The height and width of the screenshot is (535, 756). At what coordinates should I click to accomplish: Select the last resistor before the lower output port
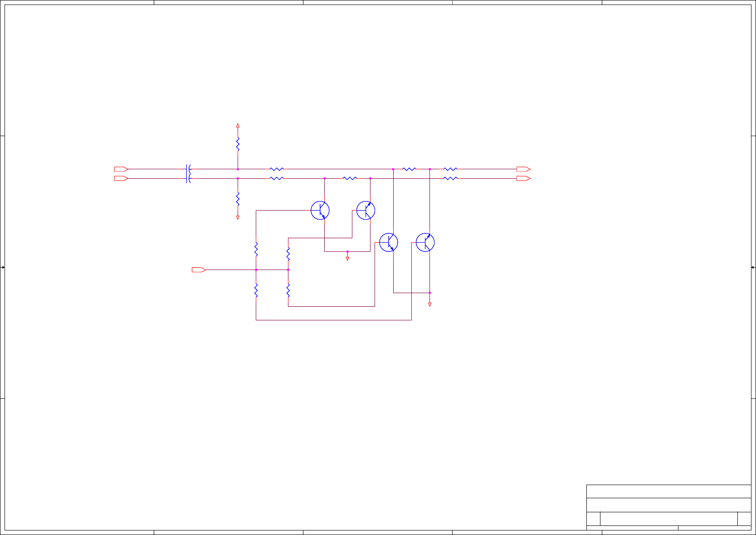(450, 178)
